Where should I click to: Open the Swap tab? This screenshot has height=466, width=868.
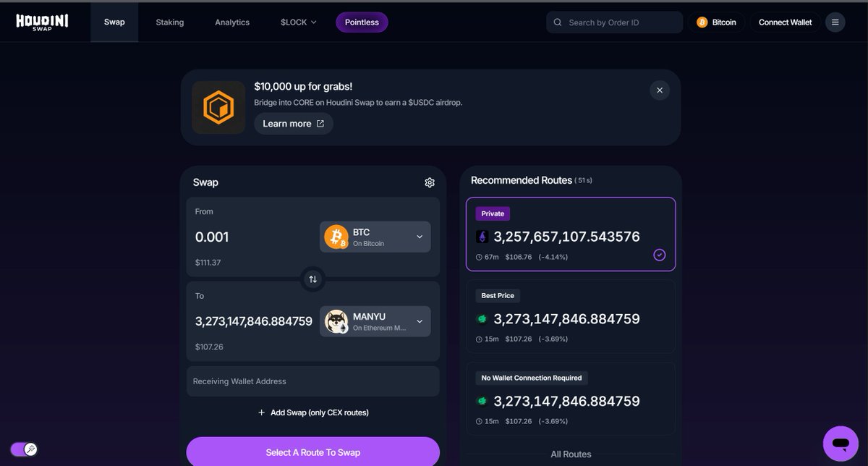click(114, 22)
